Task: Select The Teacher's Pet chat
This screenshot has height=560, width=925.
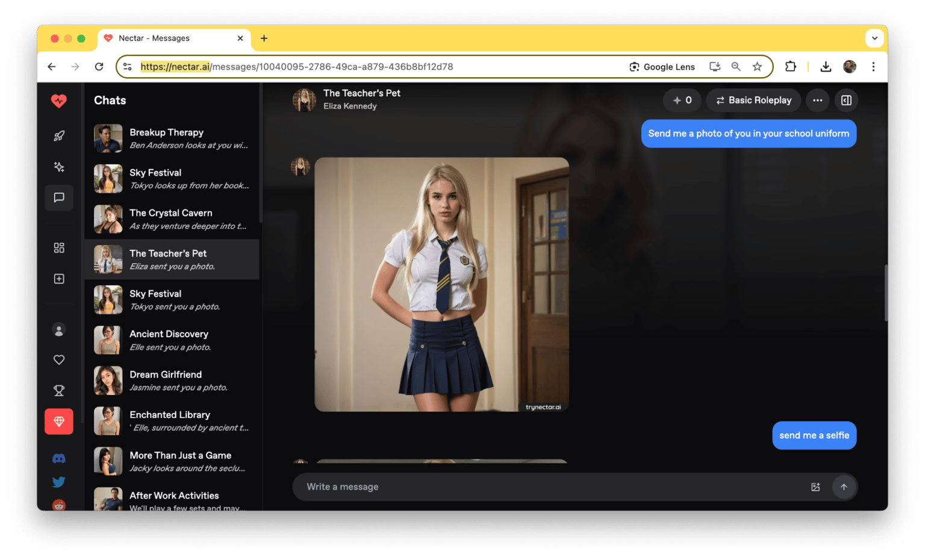Action: point(172,260)
